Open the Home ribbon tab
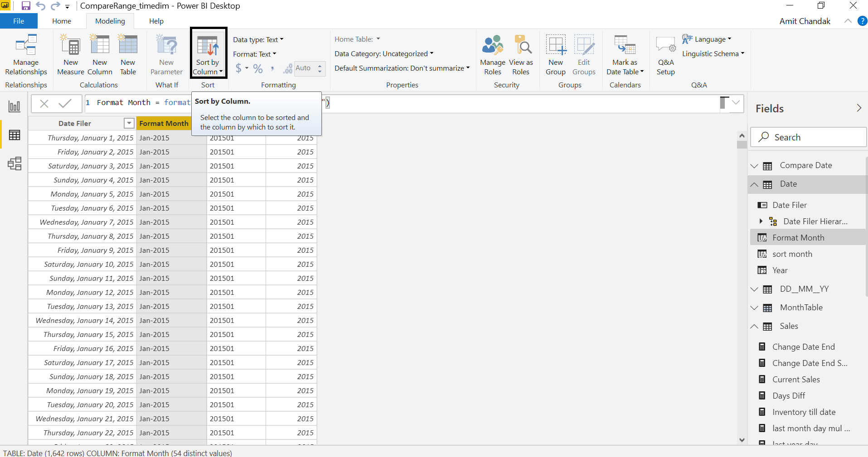The image size is (868, 457). pos(62,21)
